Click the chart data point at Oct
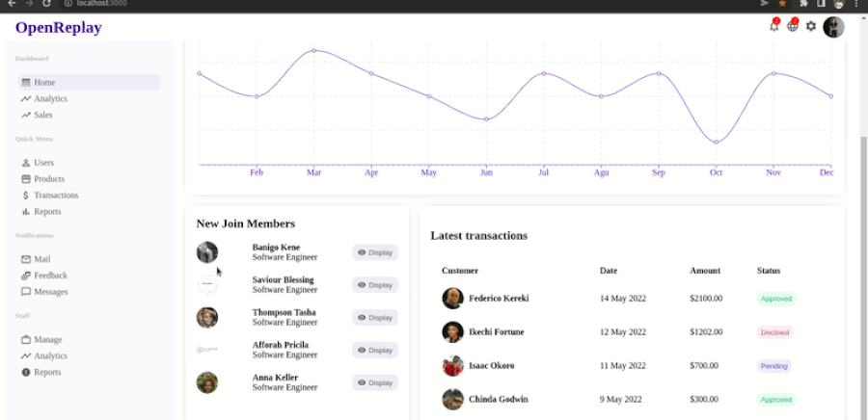868x420 pixels. point(717,143)
